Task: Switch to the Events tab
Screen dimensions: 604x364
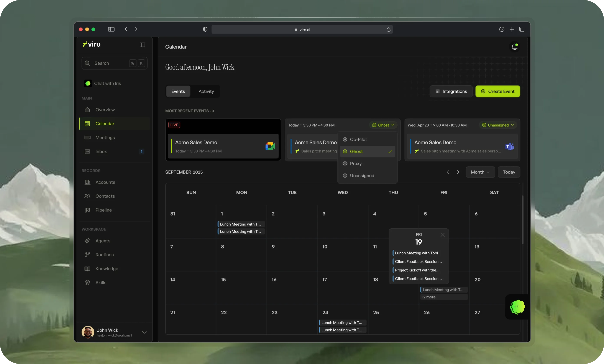Action: click(178, 91)
